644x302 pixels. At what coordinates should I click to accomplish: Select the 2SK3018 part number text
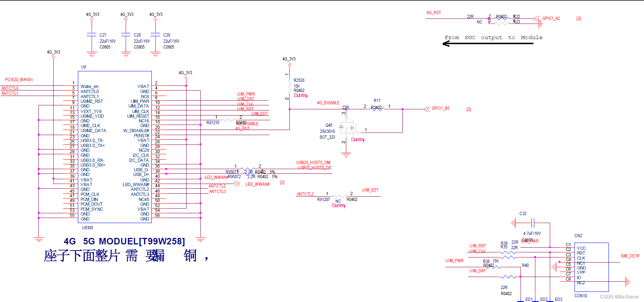tap(327, 131)
